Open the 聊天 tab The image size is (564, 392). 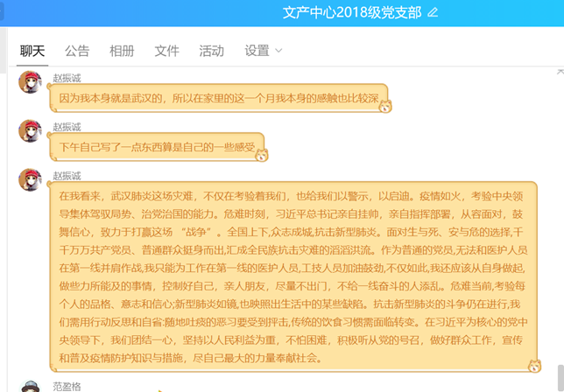[x=32, y=51]
